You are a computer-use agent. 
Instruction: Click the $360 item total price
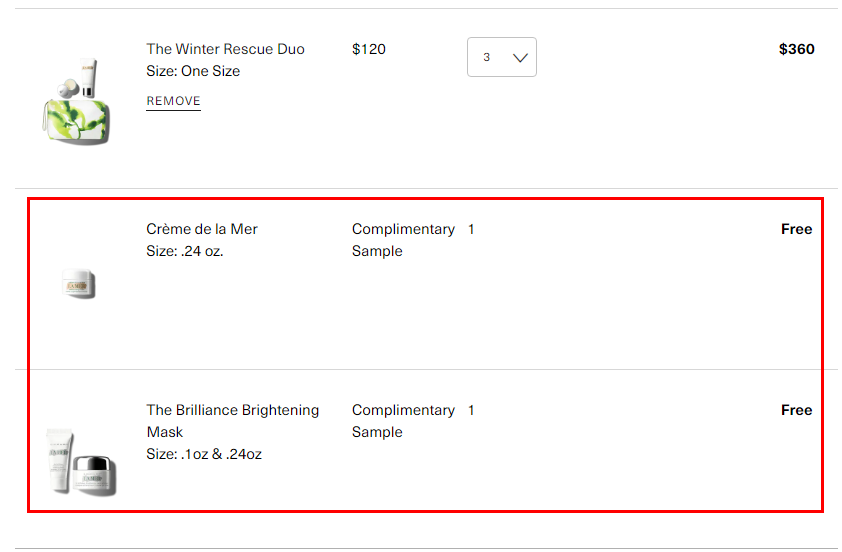[x=796, y=49]
